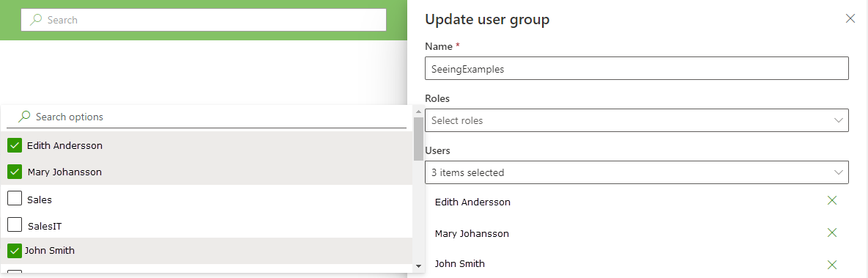Uncheck the Edith Andersson checkbox
Screen dimensions: 868x278
point(15,145)
